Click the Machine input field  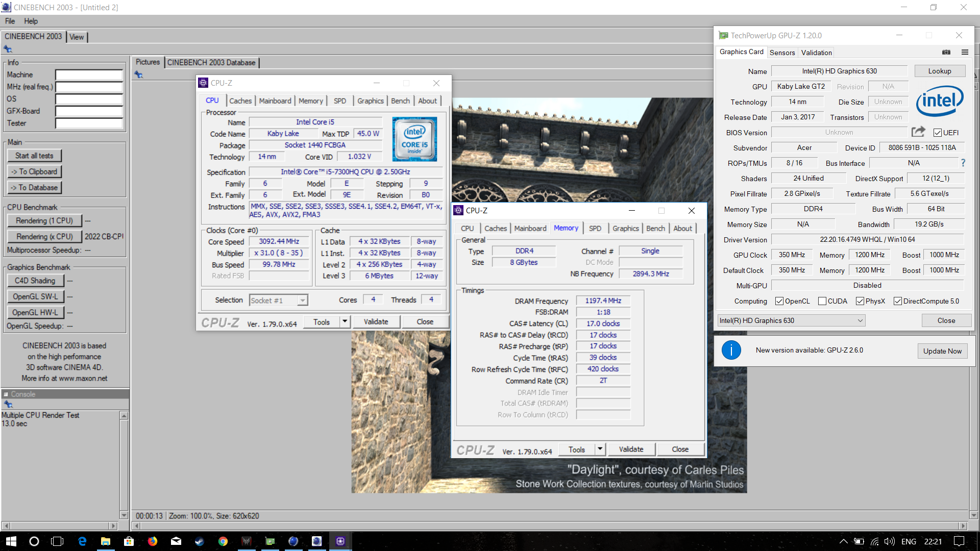(89, 74)
